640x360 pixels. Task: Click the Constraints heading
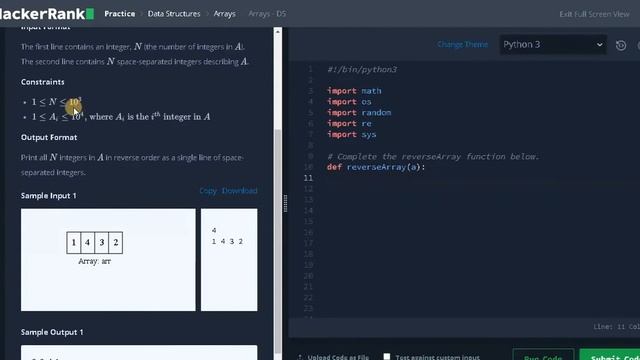coord(43,82)
